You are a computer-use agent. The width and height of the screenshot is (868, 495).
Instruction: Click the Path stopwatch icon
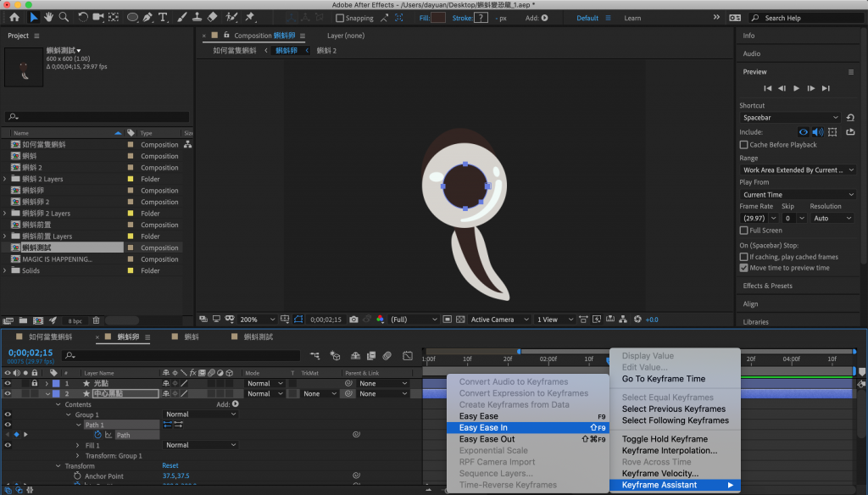(98, 435)
